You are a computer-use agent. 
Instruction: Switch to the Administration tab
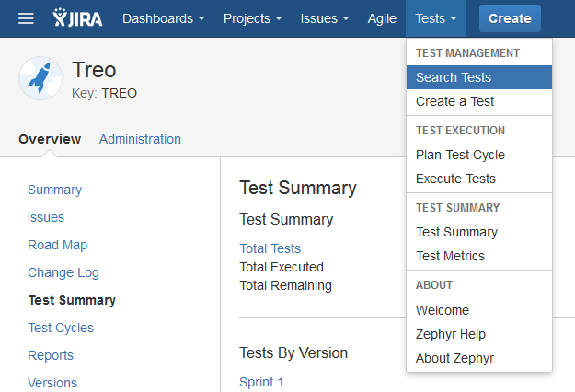click(140, 139)
